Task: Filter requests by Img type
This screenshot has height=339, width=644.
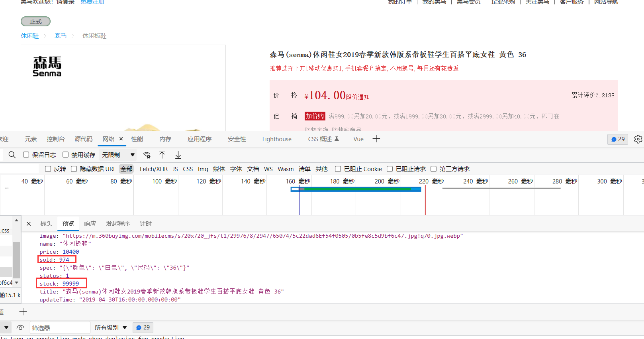Action: pyautogui.click(x=203, y=169)
